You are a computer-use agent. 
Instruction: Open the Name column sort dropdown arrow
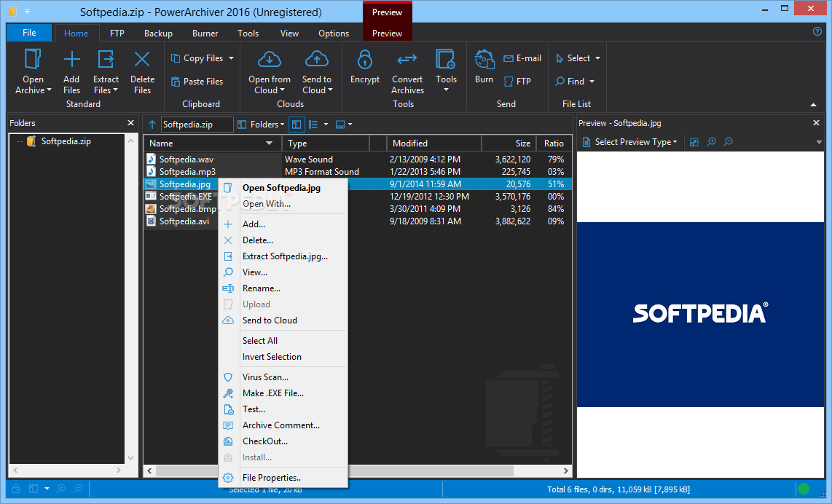tap(269, 143)
